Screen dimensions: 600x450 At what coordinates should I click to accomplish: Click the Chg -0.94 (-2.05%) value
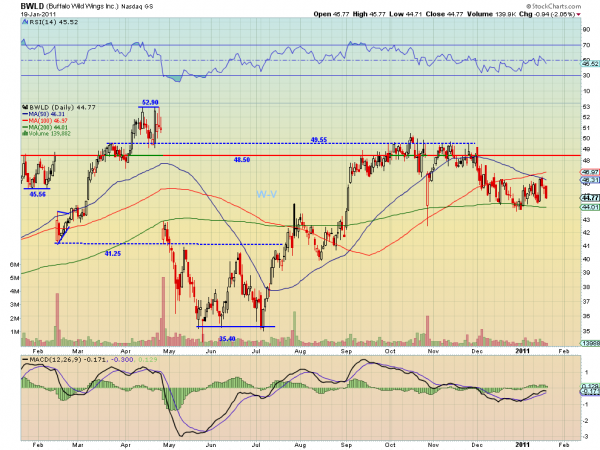coord(547,14)
